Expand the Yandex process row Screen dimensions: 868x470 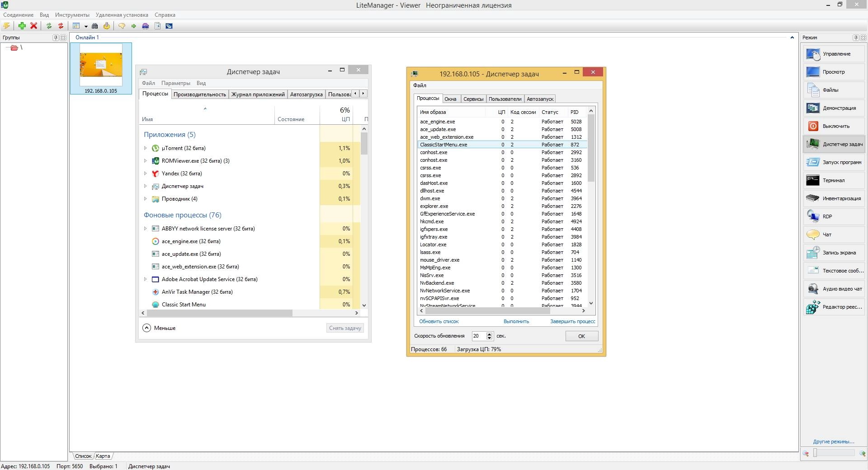coord(145,174)
